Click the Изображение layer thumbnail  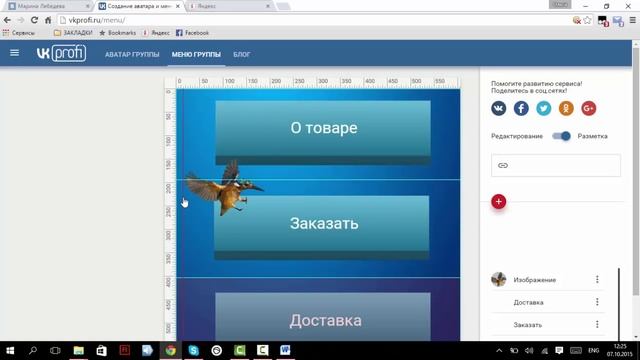[498, 279]
